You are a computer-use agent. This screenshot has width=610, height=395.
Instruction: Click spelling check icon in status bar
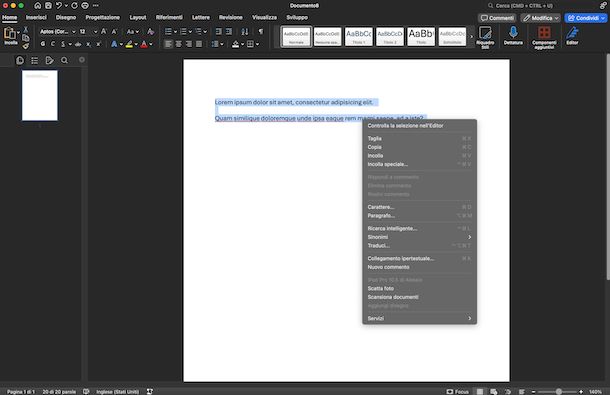86,391
